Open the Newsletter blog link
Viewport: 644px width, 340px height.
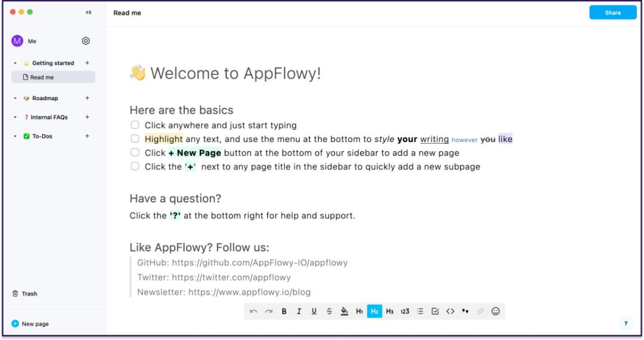[x=249, y=292]
